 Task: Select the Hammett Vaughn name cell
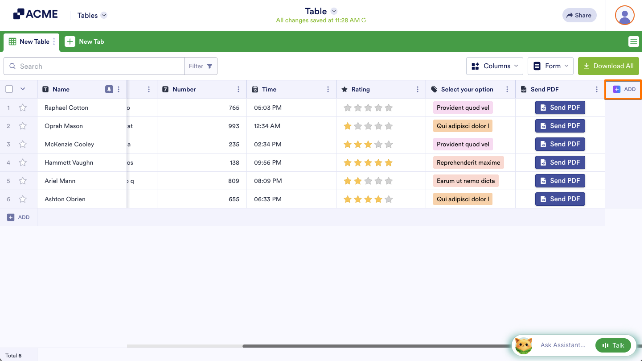[82, 162]
